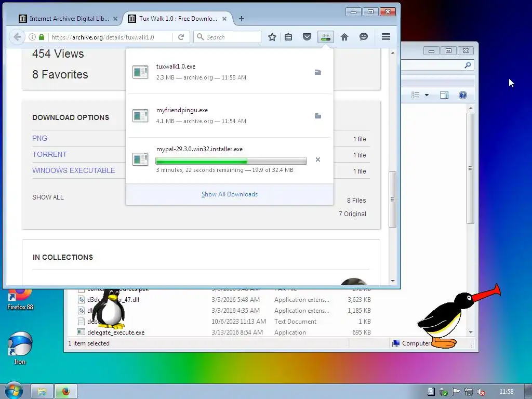Cancel the mypal installer download

point(318,159)
